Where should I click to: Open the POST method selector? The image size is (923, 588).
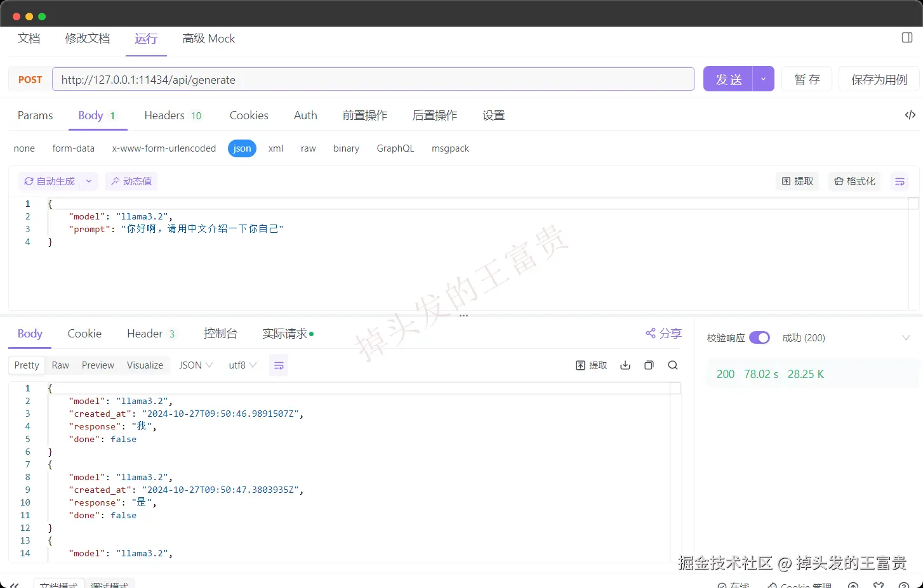pos(30,80)
